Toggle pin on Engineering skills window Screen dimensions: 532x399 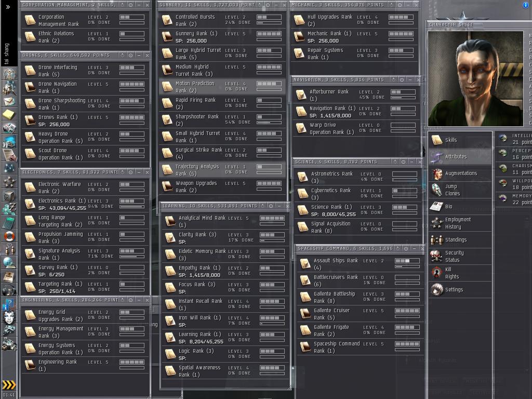[x=123, y=300]
